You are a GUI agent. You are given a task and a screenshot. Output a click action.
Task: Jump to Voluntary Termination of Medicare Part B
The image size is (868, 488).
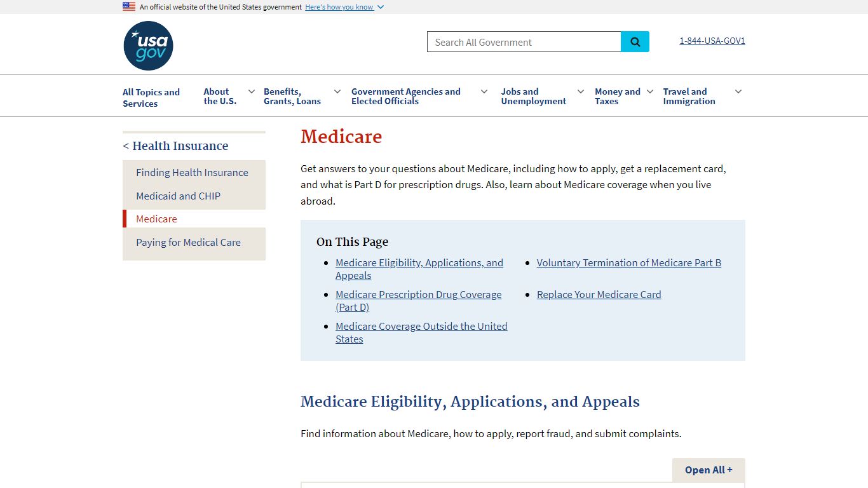pos(629,262)
